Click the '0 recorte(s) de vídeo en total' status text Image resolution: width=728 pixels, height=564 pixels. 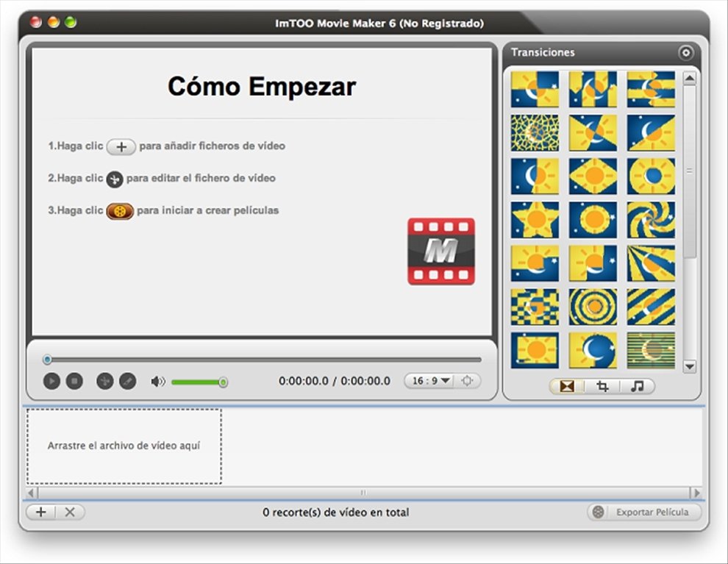(x=335, y=513)
